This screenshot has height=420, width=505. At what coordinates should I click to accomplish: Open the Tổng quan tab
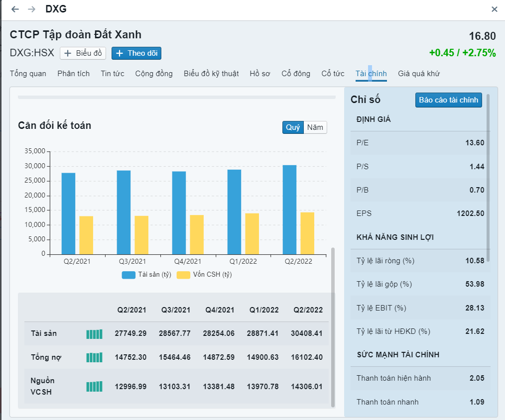pyautogui.click(x=28, y=74)
